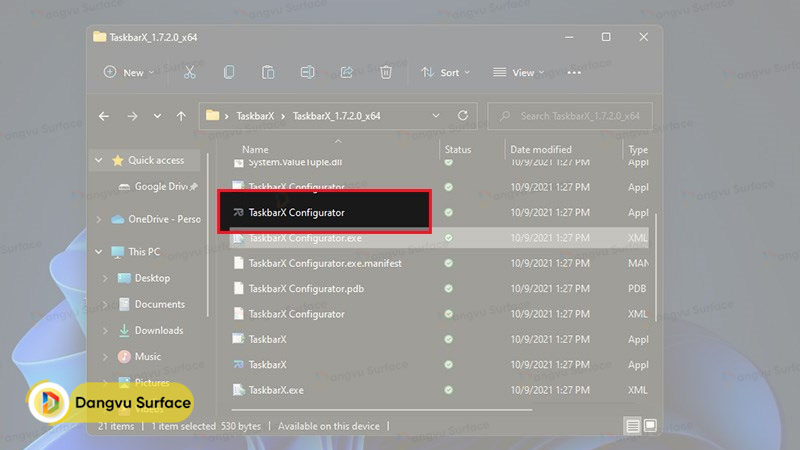Go forward with the right arrow

[x=132, y=116]
